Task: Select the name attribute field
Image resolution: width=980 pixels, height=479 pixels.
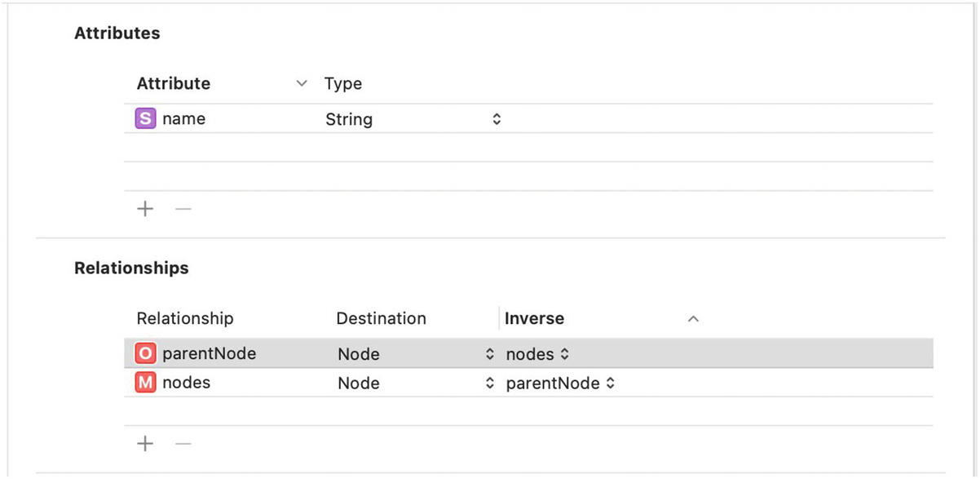Action: [184, 119]
